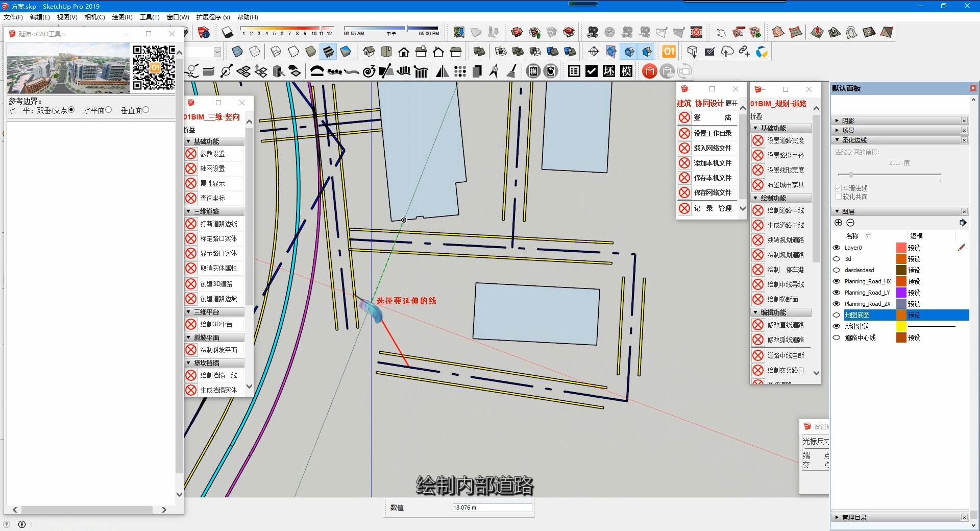Hide the Planning_Road_HX layer
Screen dimensions: 980x531
[837, 281]
